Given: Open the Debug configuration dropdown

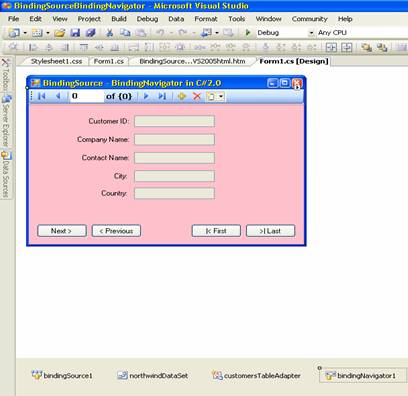Looking at the screenshot, I should [285, 33].
